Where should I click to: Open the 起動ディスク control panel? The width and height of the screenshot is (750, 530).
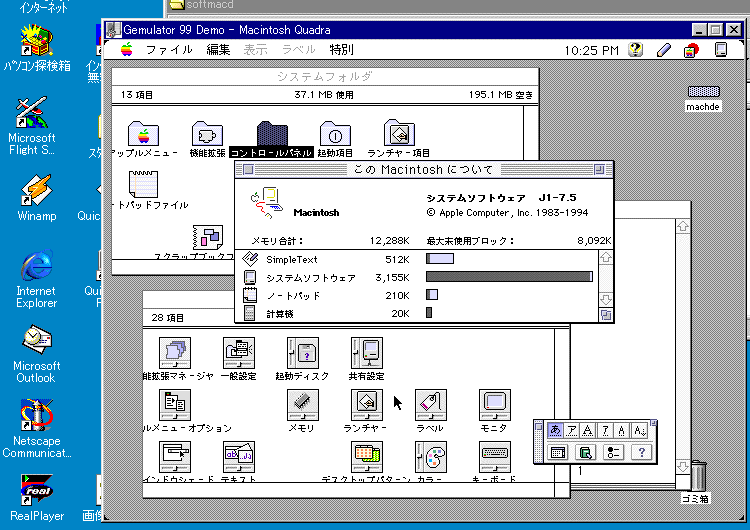pos(303,353)
